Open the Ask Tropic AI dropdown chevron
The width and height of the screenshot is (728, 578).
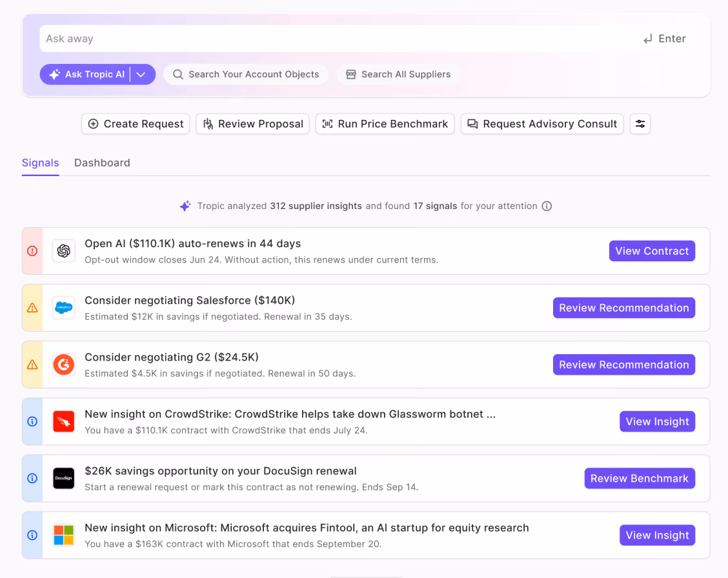(141, 74)
